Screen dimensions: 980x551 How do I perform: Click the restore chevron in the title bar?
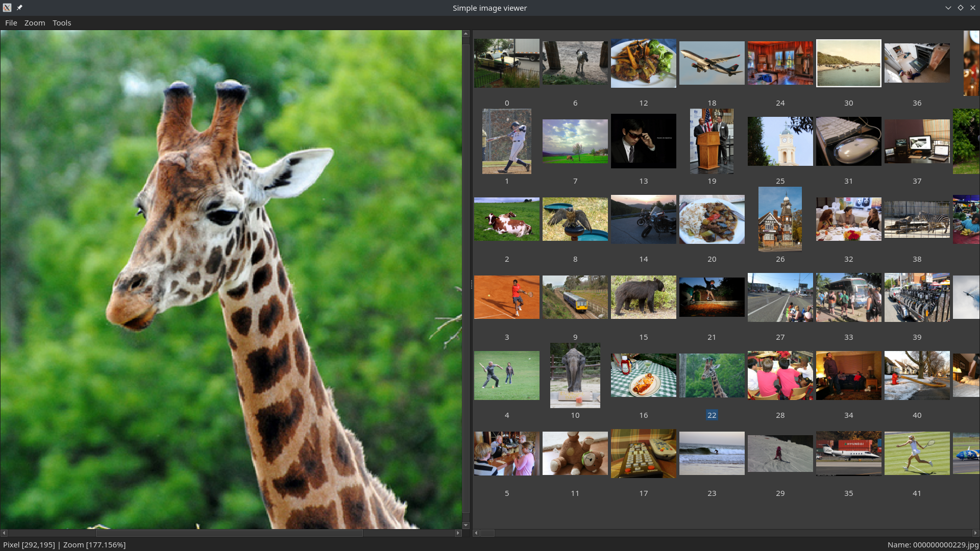point(948,8)
